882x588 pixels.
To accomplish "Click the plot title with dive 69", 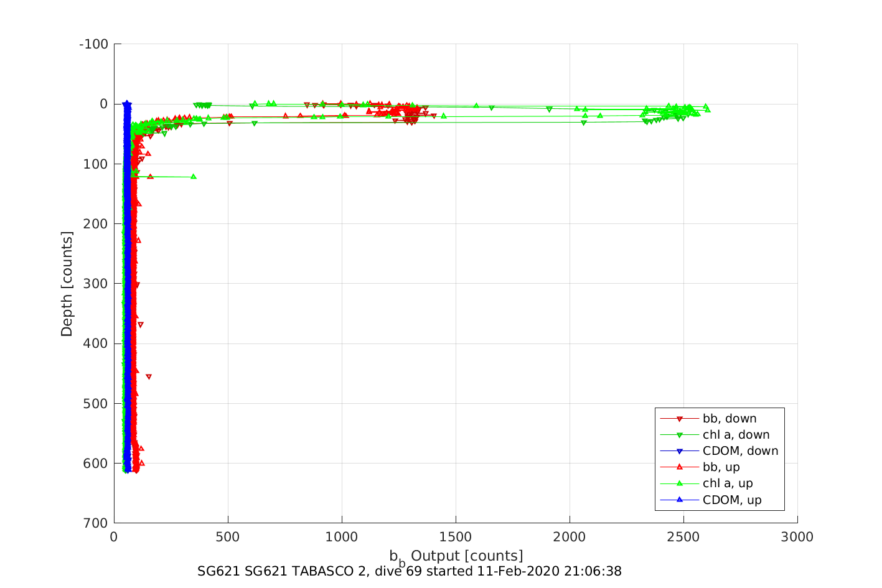I will point(410,571).
